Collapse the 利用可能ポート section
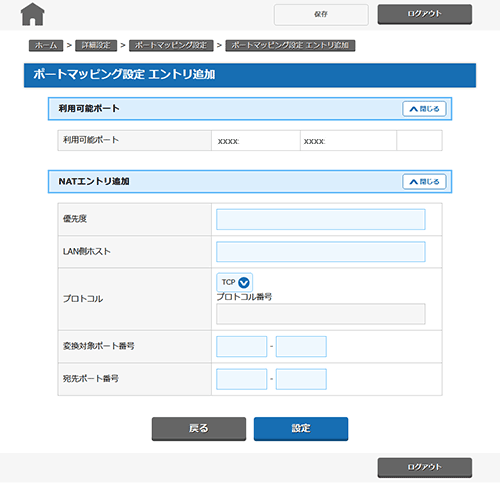 [424, 109]
